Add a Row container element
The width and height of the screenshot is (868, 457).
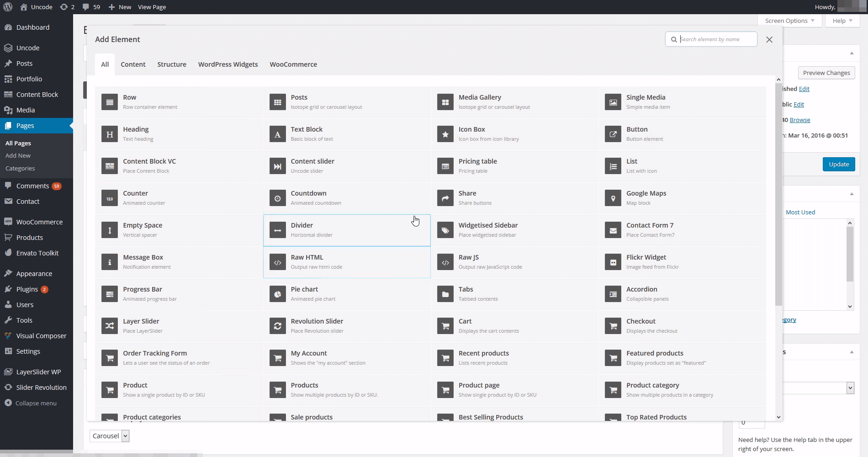(179, 102)
